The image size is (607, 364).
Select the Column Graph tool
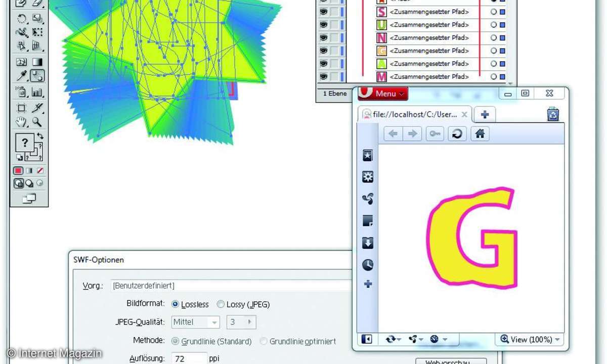(x=37, y=92)
